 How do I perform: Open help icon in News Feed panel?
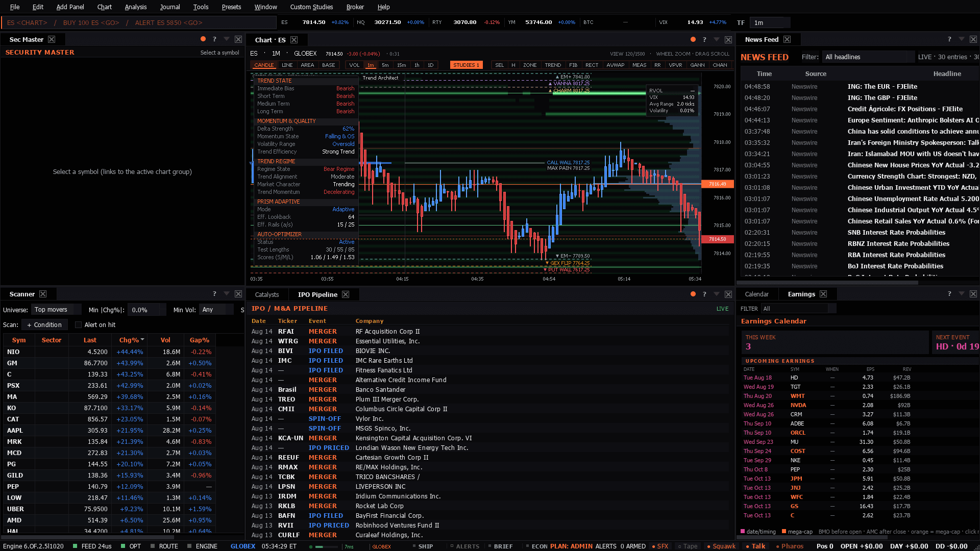click(x=949, y=39)
